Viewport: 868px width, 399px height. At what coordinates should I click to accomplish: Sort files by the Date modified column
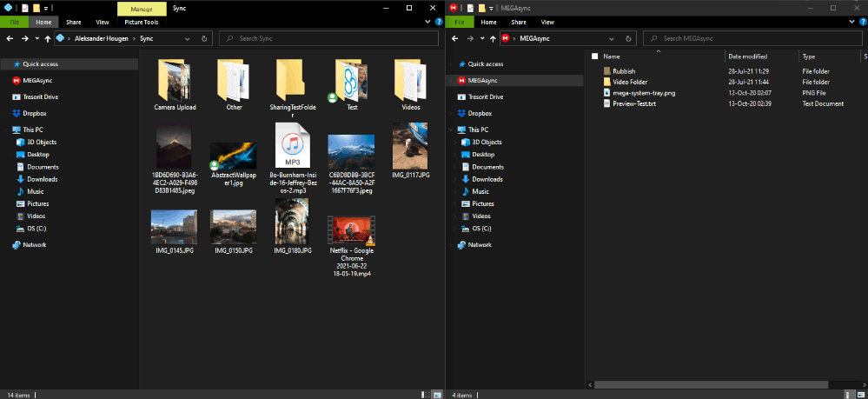(747, 56)
